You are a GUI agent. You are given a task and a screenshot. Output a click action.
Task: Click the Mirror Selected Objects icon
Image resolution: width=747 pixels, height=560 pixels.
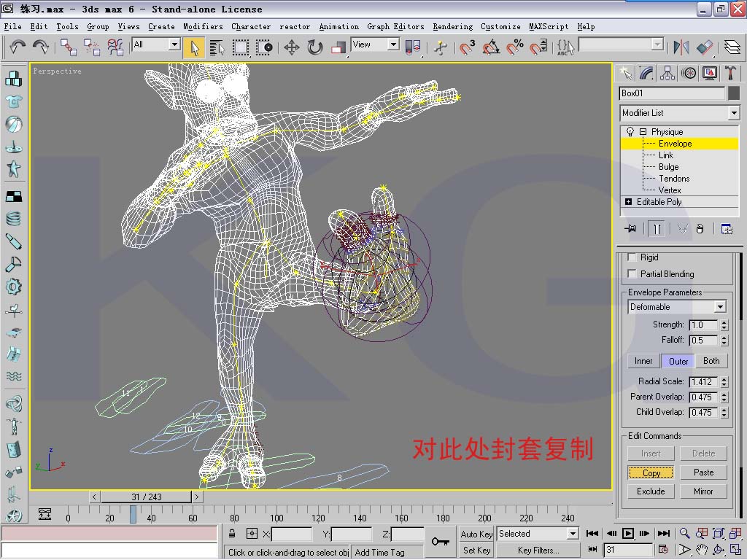pos(681,47)
